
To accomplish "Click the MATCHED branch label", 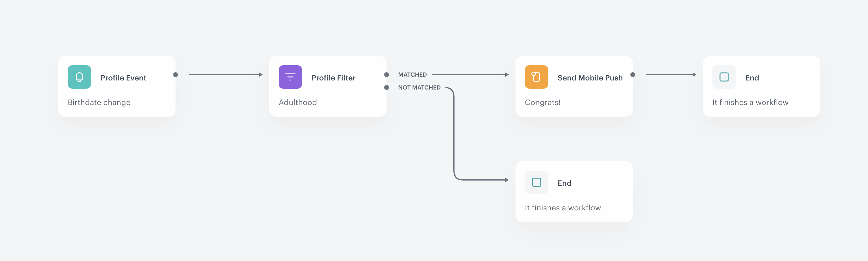I will 412,75.
